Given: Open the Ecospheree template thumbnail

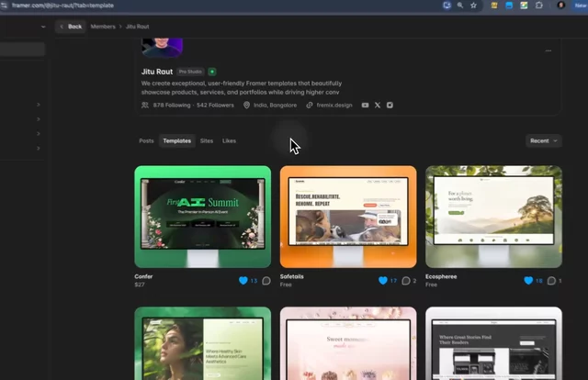Looking at the screenshot, I should tap(493, 217).
